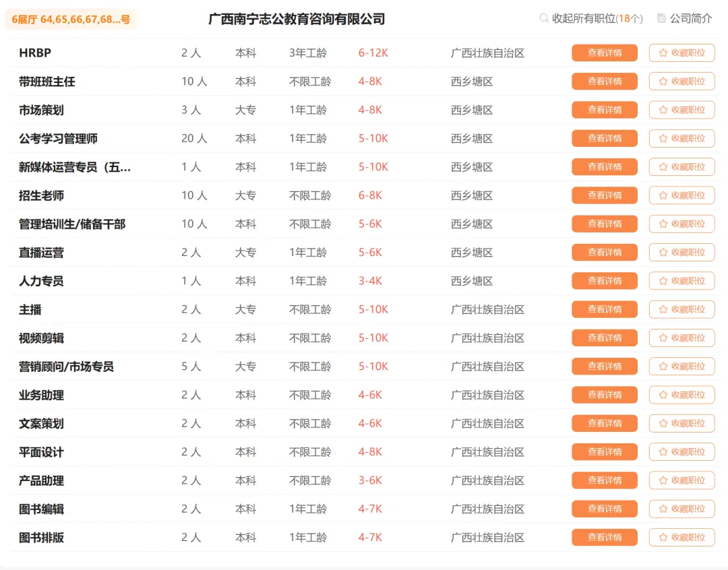Favorite the 带班班主任 position
The width and height of the screenshot is (728, 570).
[x=681, y=82]
